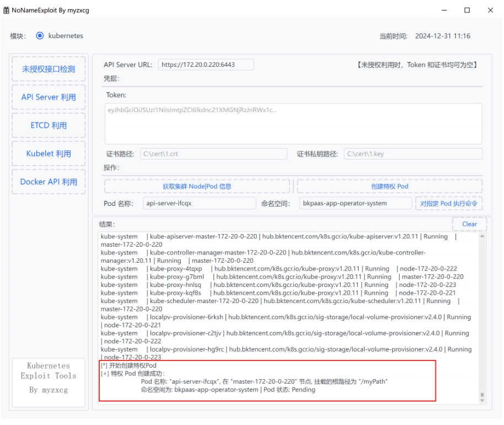Select the kubernetes module radio button
The height and width of the screenshot is (425, 504).
coord(40,36)
